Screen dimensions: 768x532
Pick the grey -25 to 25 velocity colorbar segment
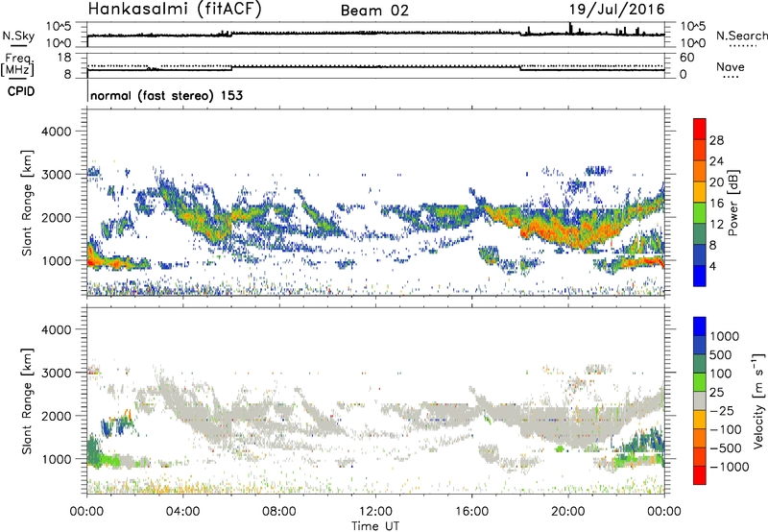pyautogui.click(x=700, y=400)
